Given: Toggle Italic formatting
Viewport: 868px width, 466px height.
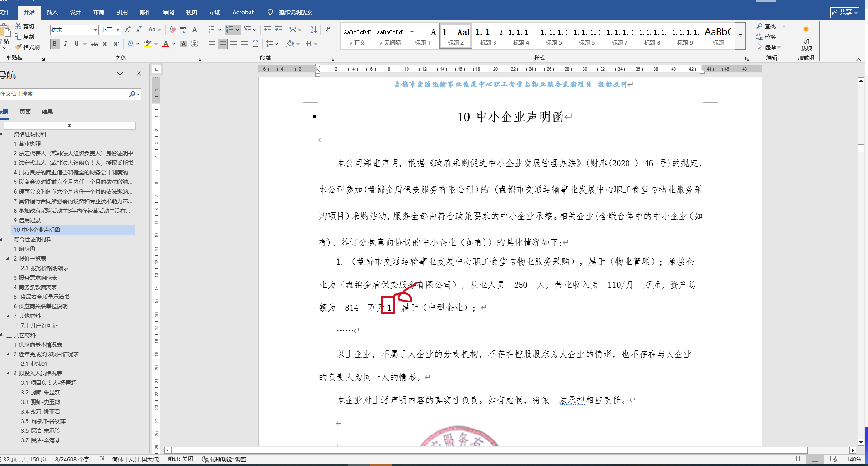Looking at the screenshot, I should pos(66,44).
